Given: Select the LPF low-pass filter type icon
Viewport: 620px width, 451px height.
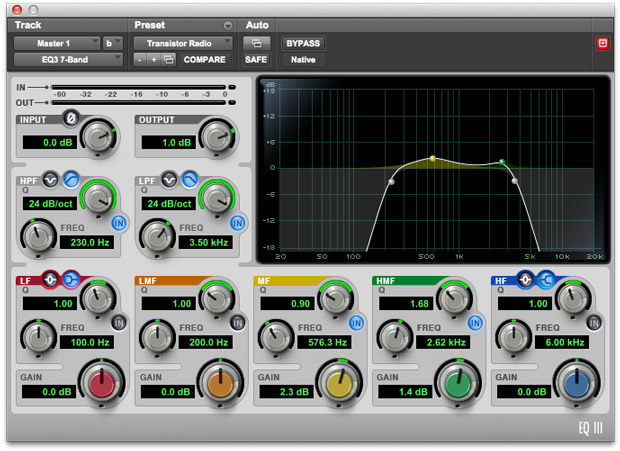Looking at the screenshot, I should click(190, 180).
